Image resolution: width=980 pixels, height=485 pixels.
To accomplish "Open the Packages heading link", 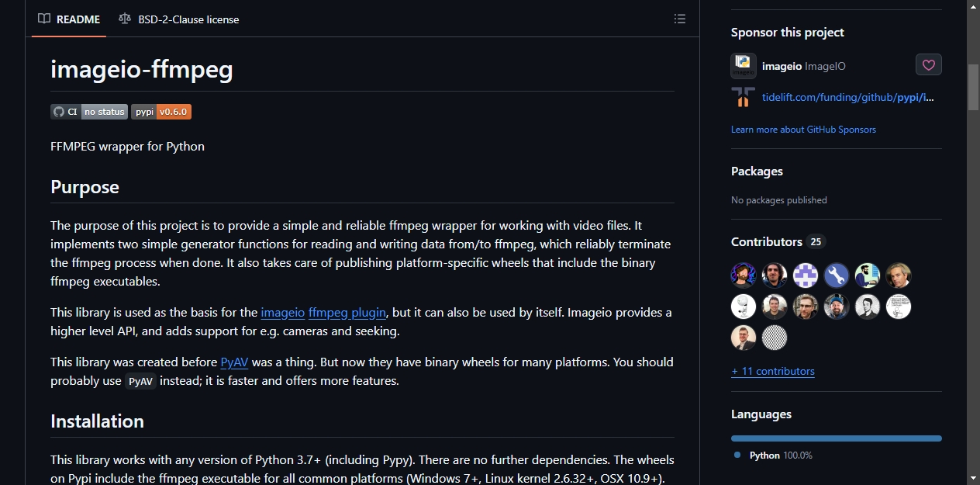I will [x=757, y=171].
